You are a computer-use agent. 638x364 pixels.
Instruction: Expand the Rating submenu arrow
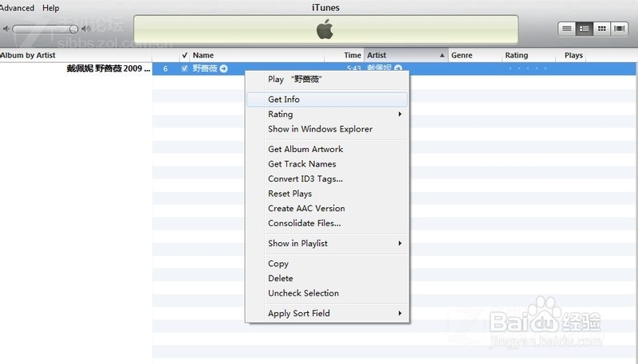400,114
